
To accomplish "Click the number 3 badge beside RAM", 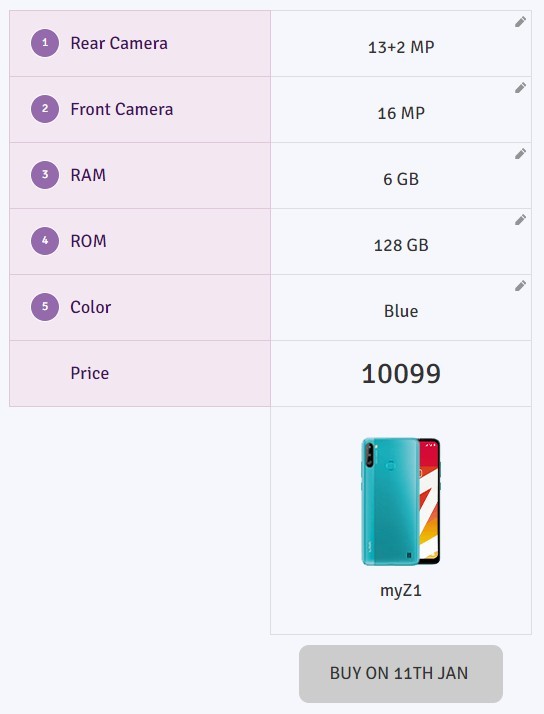I will [45, 175].
